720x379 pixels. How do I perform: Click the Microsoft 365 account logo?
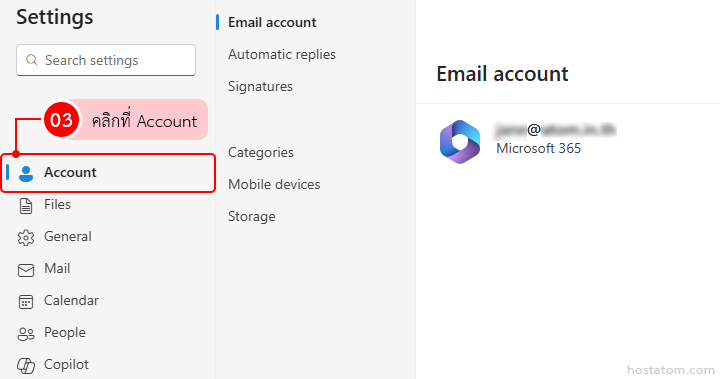[x=460, y=141]
